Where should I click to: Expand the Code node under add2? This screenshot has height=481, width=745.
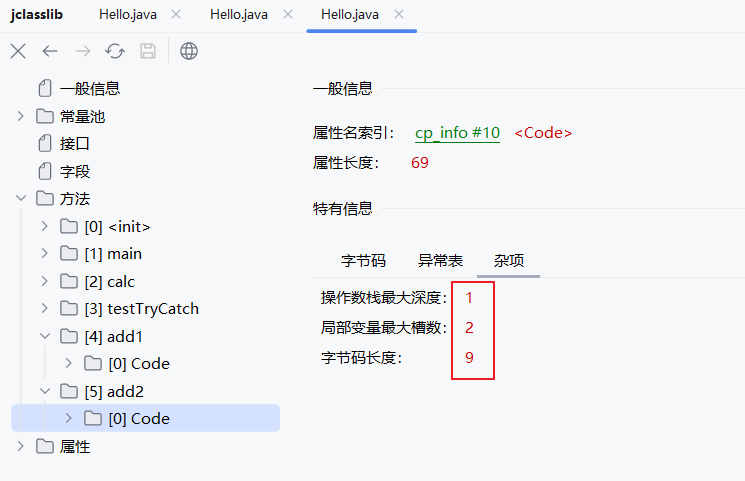(x=68, y=418)
